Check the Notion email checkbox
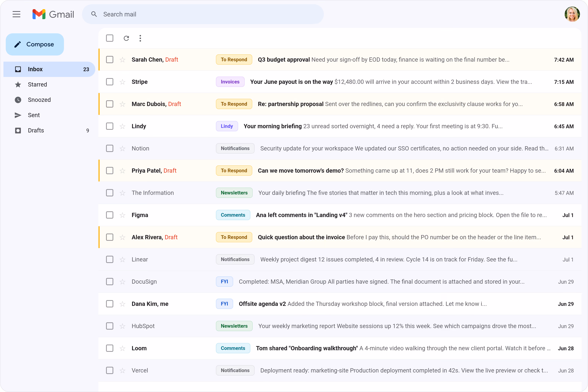Viewport: 588px width, 392px height. (x=109, y=149)
